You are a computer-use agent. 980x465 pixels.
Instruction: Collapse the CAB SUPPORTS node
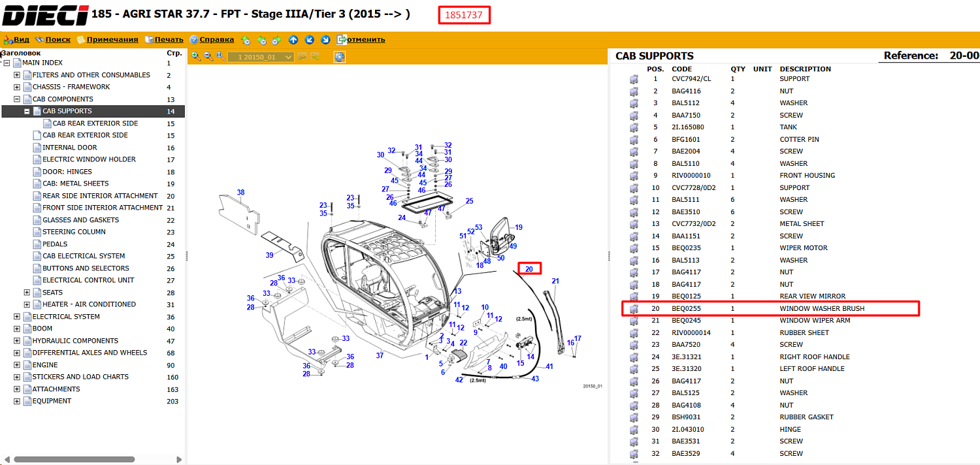point(27,111)
